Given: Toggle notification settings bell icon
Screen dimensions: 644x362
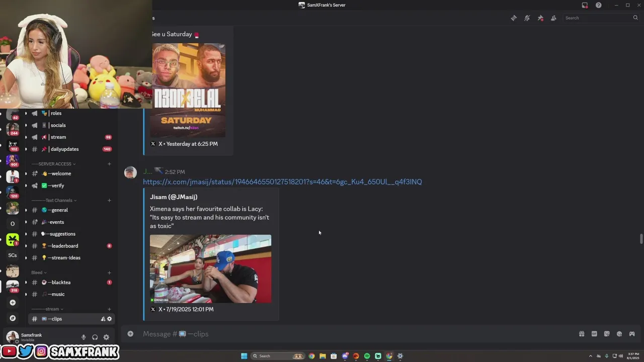Looking at the screenshot, I should (527, 18).
